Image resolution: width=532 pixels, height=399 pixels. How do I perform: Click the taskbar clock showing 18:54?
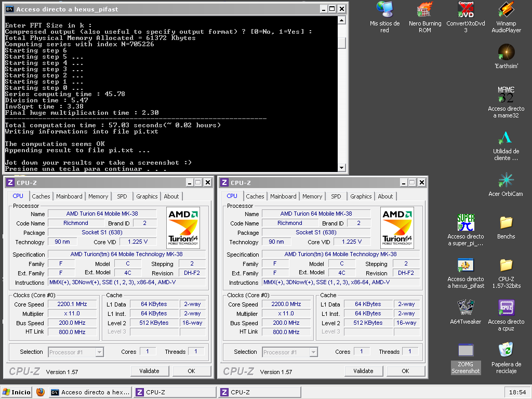[517, 392]
